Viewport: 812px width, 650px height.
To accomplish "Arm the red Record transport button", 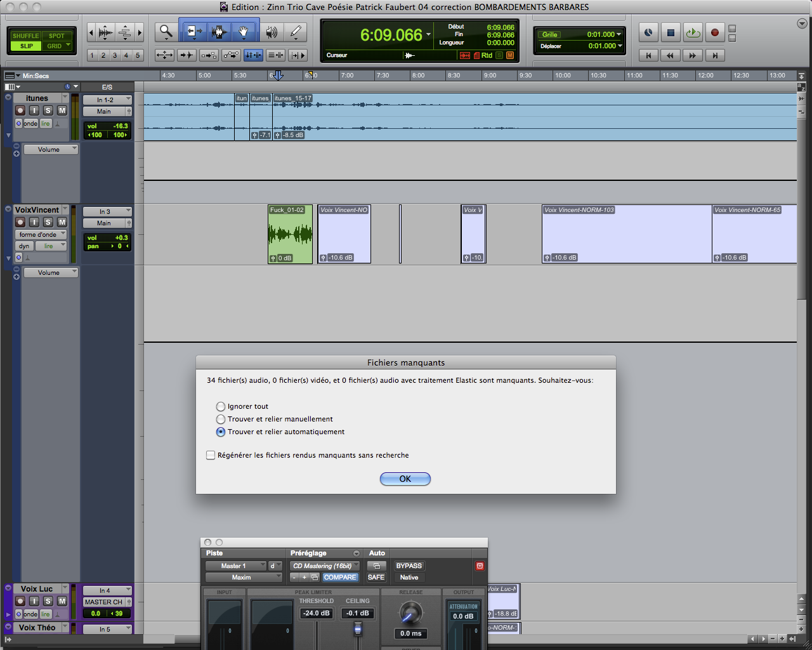I will click(x=715, y=32).
